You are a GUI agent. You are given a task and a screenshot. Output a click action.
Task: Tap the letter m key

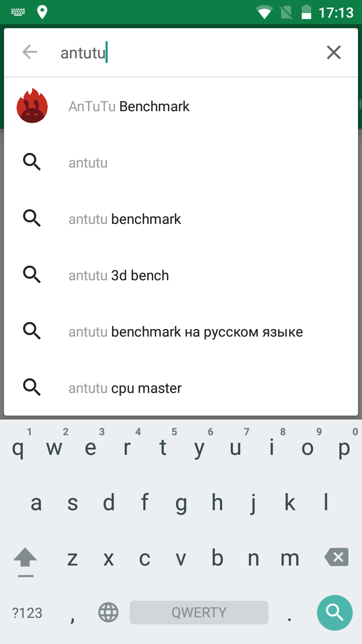[290, 558]
